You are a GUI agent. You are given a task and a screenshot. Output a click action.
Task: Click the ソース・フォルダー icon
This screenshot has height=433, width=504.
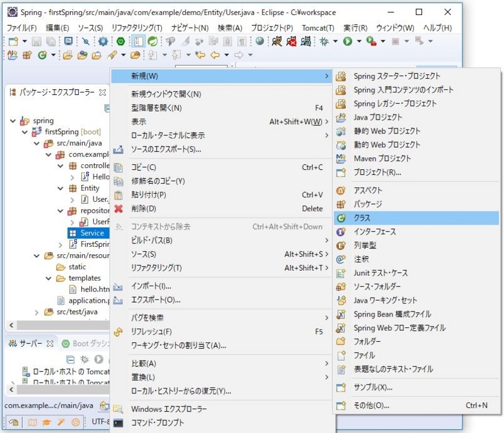coord(341,287)
